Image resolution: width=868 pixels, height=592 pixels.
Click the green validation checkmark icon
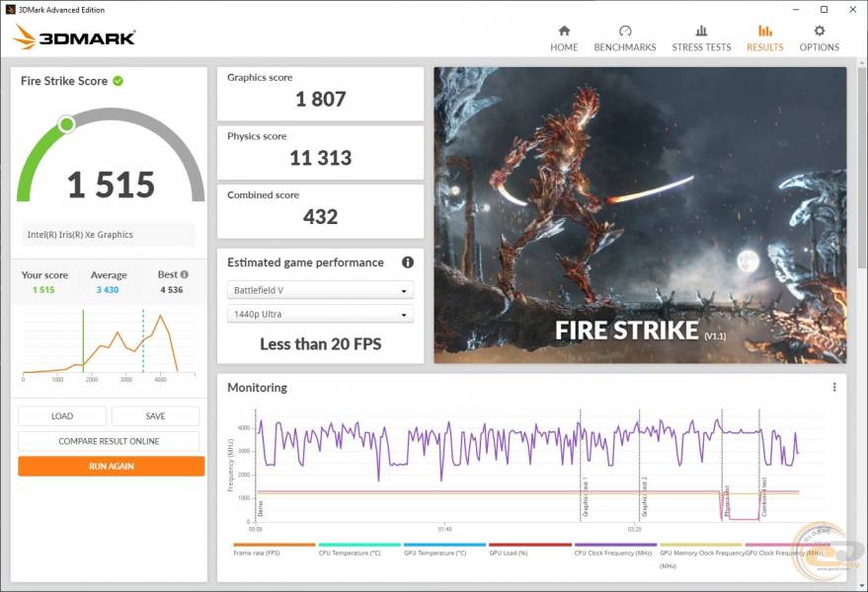pyautogui.click(x=118, y=81)
